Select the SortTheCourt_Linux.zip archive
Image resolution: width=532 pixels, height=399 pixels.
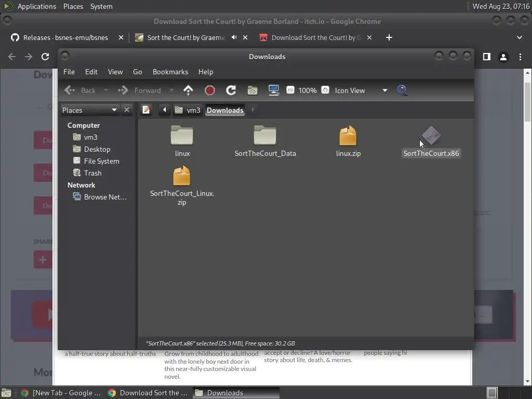[181, 176]
